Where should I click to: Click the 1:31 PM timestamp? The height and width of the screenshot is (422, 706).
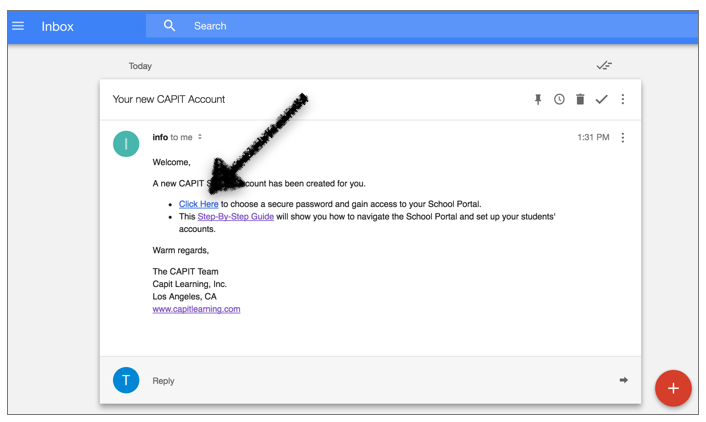(593, 137)
